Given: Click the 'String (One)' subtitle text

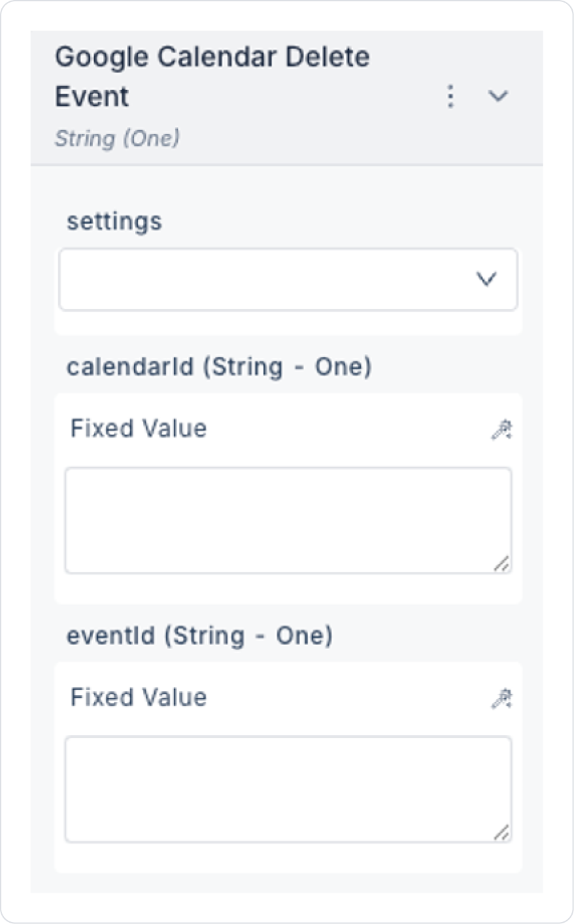Looking at the screenshot, I should pos(117,139).
